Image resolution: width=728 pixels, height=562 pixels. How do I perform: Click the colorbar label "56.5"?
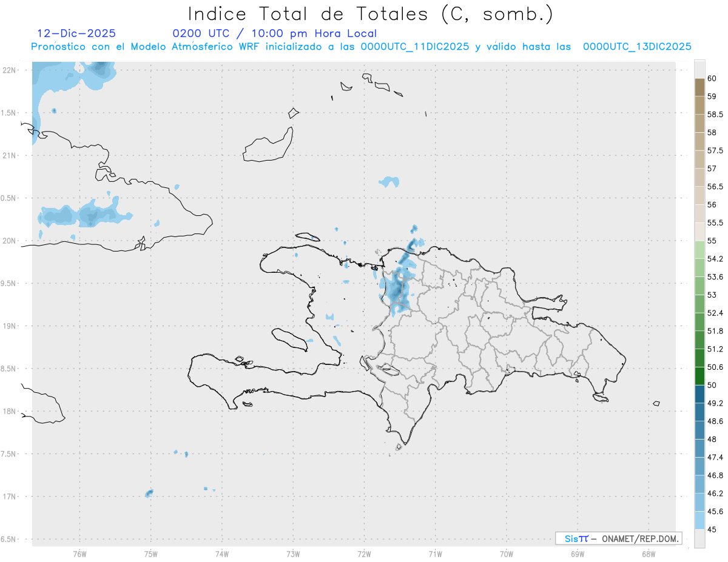(x=715, y=187)
